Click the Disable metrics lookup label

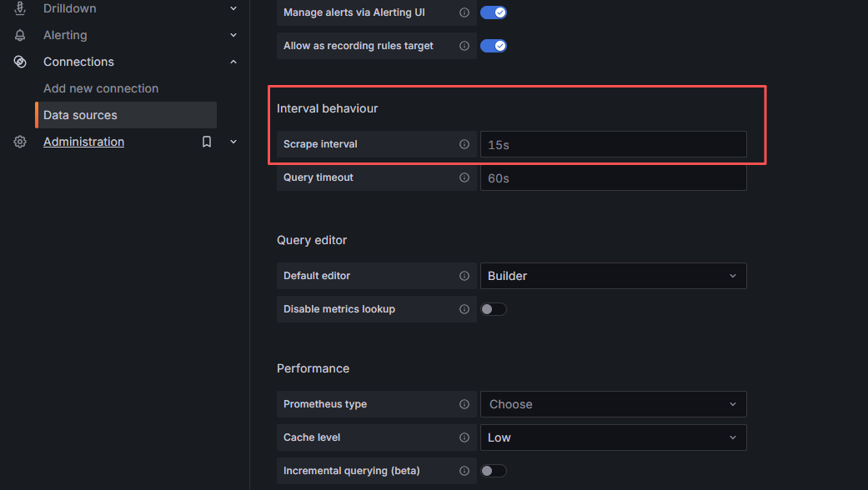339,309
